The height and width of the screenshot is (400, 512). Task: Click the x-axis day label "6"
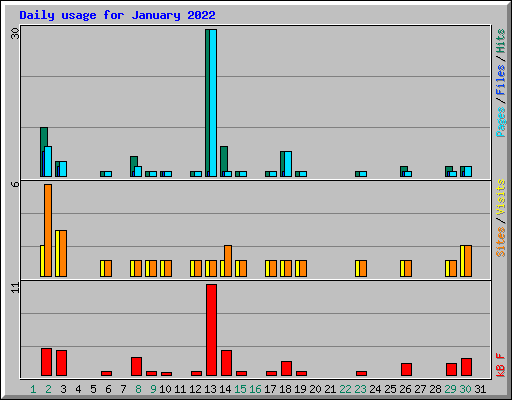(x=108, y=389)
